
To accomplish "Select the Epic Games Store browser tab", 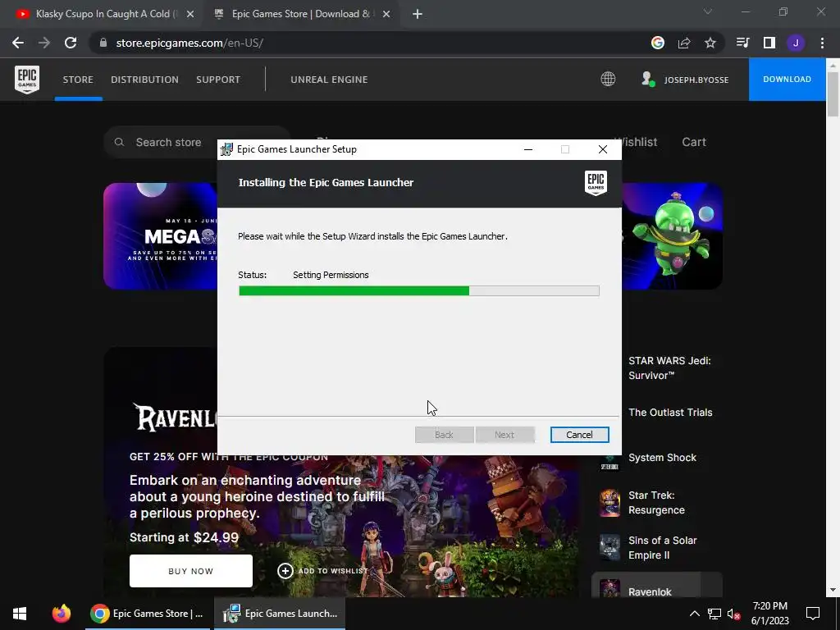I will 301,15.
